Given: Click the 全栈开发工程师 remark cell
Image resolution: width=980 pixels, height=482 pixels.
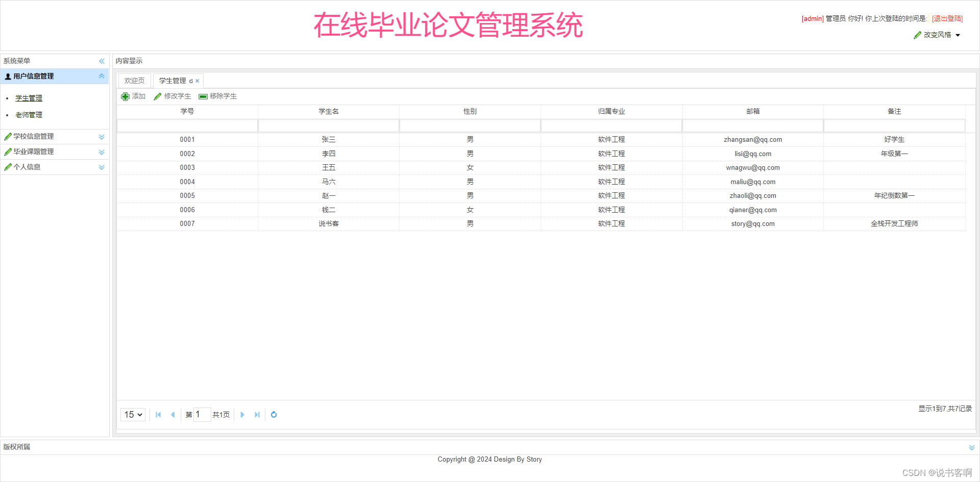Looking at the screenshot, I should tap(894, 224).
